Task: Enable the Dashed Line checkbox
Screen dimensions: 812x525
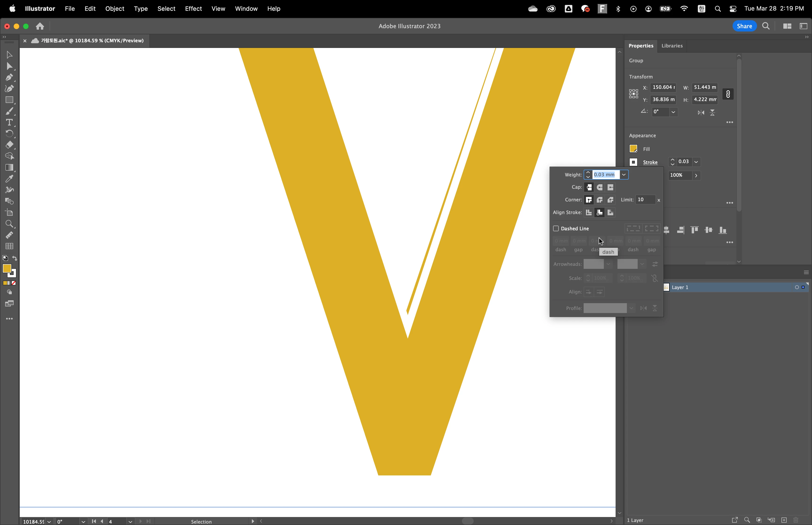Action: (x=556, y=228)
